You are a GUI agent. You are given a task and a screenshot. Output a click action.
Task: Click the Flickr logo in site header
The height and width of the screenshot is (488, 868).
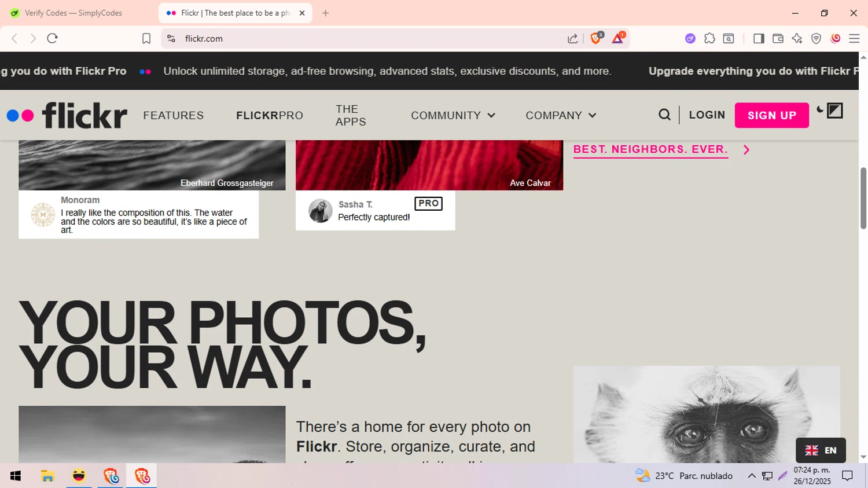(67, 115)
